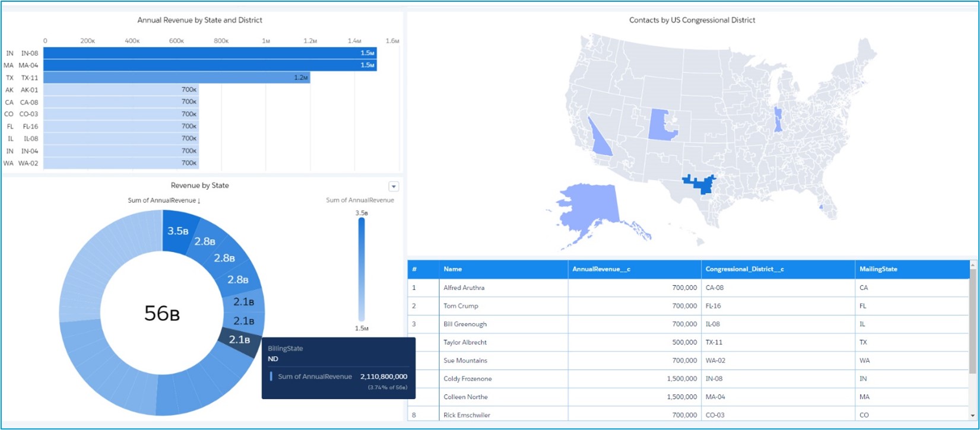
Task: Select the AK-01 bar in the bar chart
Action: (x=120, y=90)
